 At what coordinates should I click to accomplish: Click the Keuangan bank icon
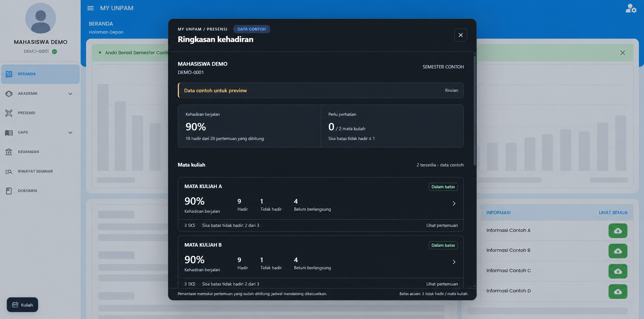pos(9,152)
